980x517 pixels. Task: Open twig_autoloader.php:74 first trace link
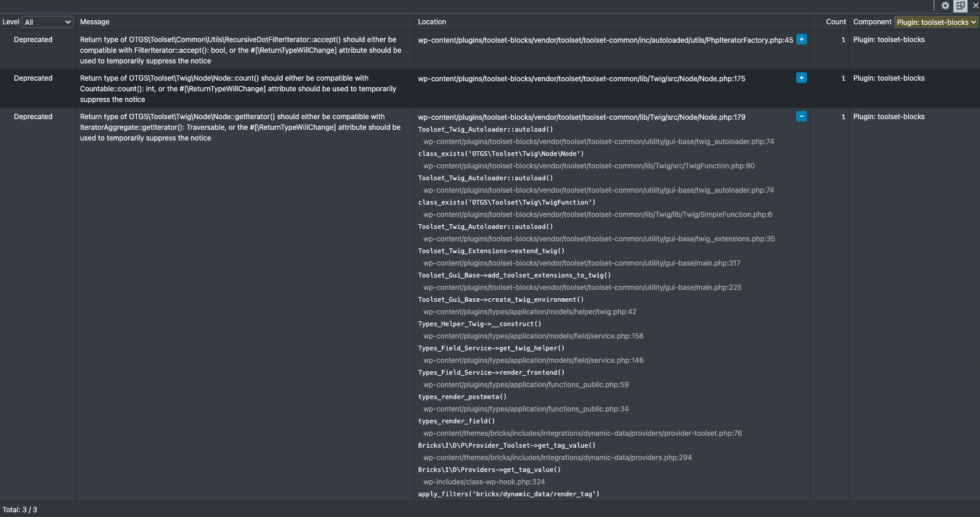(x=599, y=142)
